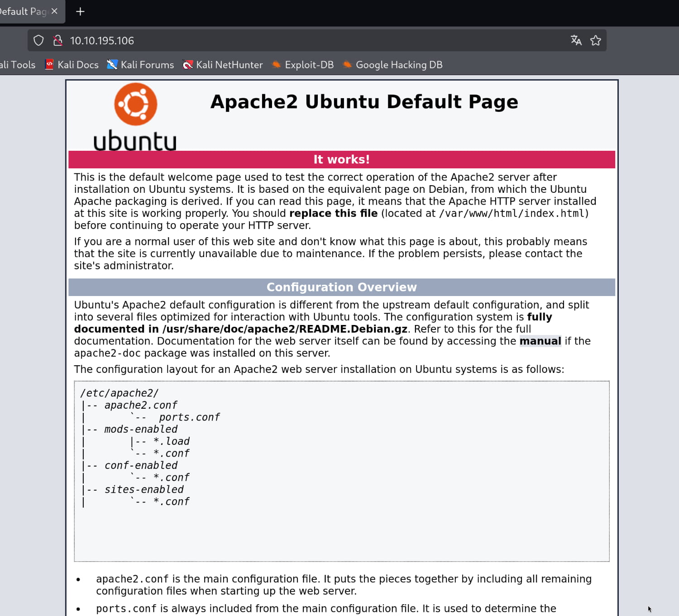Open the Exploit-DB bookmark

[303, 65]
